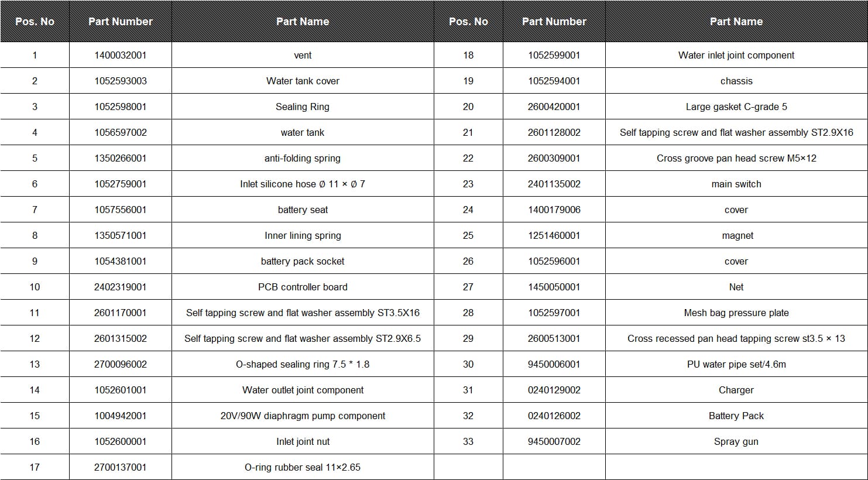Select 'Cross groove pan head screw M5×12'
868x480 pixels.
[x=736, y=158]
